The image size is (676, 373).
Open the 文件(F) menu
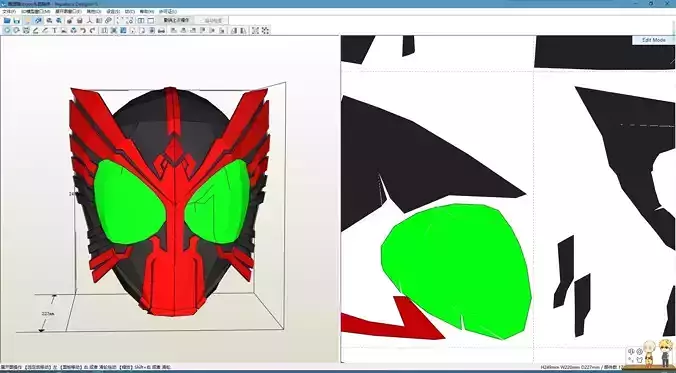[9, 12]
